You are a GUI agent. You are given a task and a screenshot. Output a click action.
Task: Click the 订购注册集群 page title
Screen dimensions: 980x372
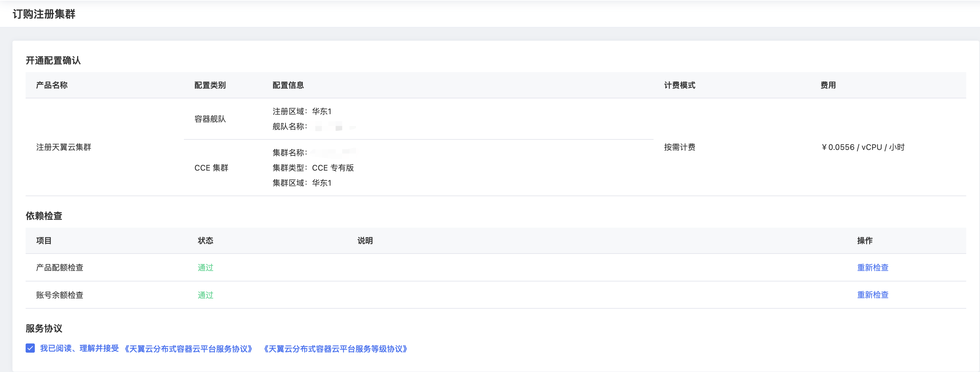[x=44, y=14]
